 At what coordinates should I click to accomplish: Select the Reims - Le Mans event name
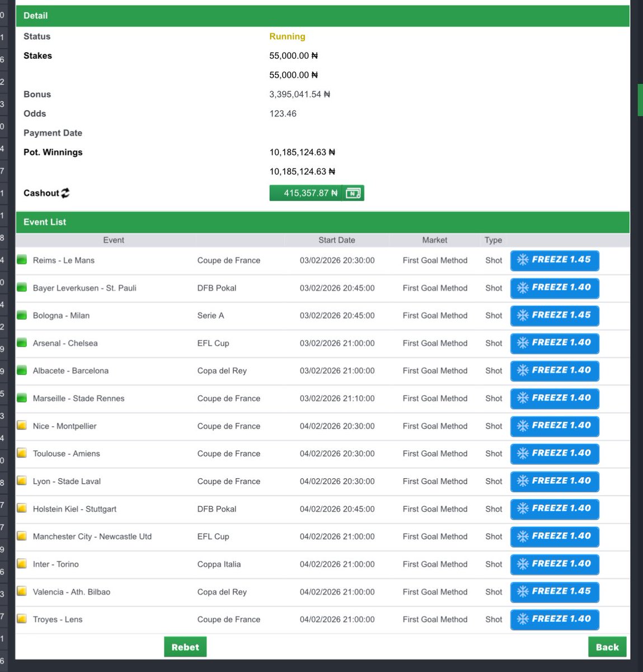click(64, 260)
